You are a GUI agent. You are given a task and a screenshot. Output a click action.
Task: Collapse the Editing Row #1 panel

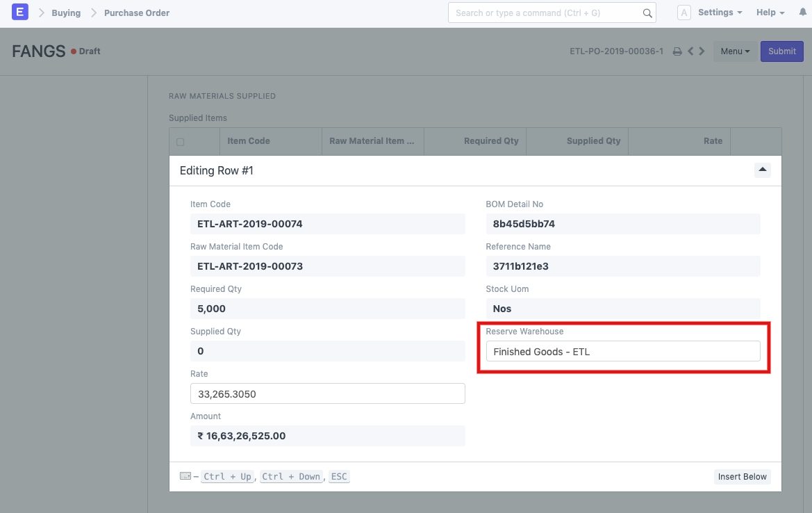click(x=762, y=170)
